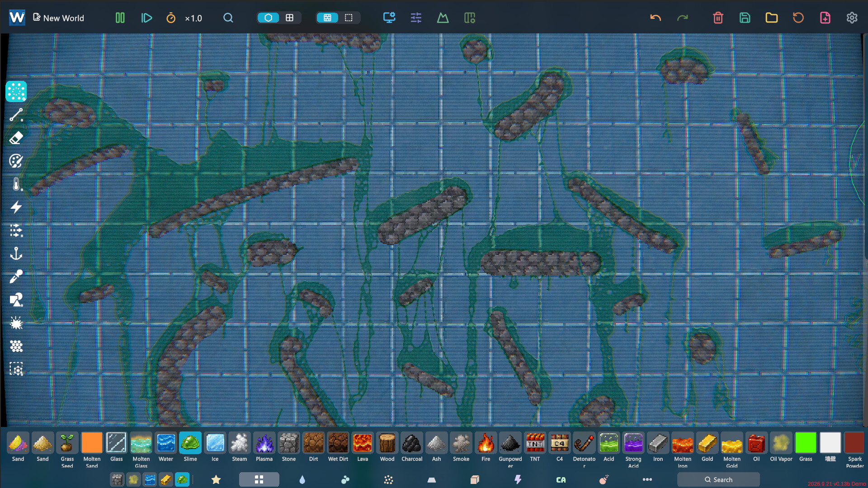Image resolution: width=868 pixels, height=488 pixels.
Task: Choose the Slime material
Action: (190, 447)
